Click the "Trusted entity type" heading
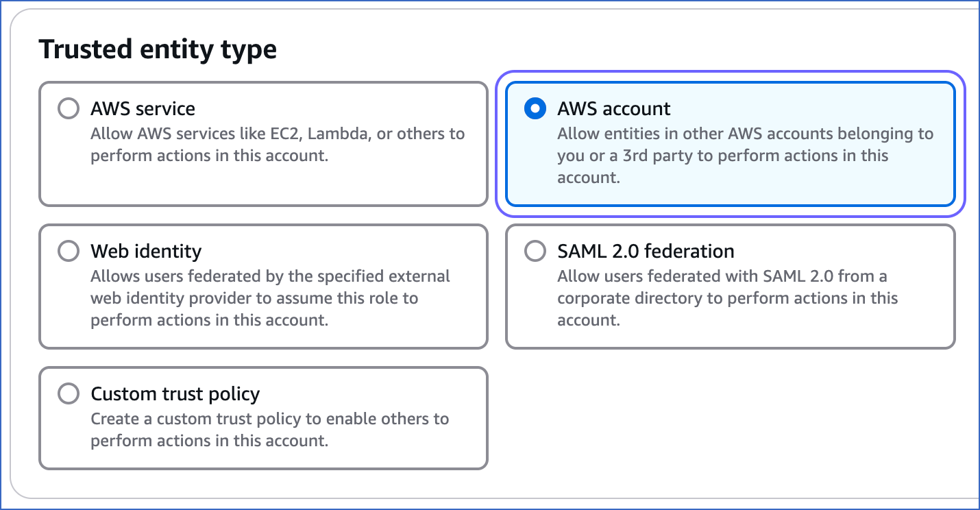The height and width of the screenshot is (510, 980). click(158, 50)
